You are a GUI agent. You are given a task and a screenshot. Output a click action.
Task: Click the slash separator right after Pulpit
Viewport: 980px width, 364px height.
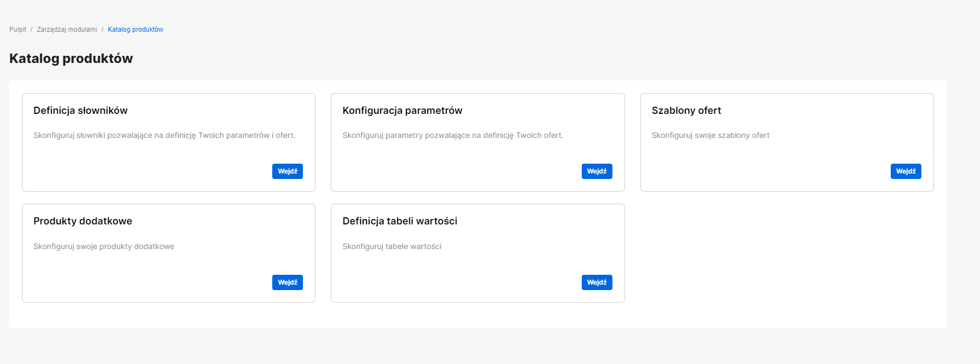click(x=32, y=30)
